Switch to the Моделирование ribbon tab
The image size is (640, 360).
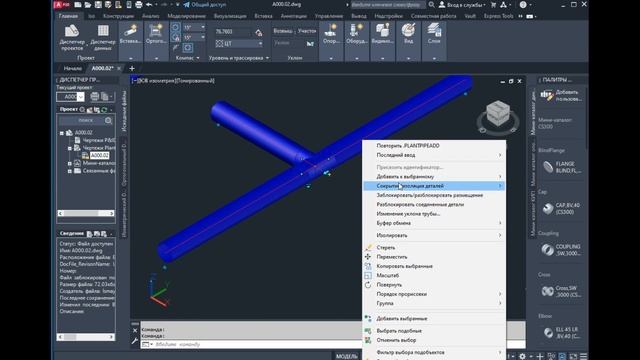click(187, 16)
